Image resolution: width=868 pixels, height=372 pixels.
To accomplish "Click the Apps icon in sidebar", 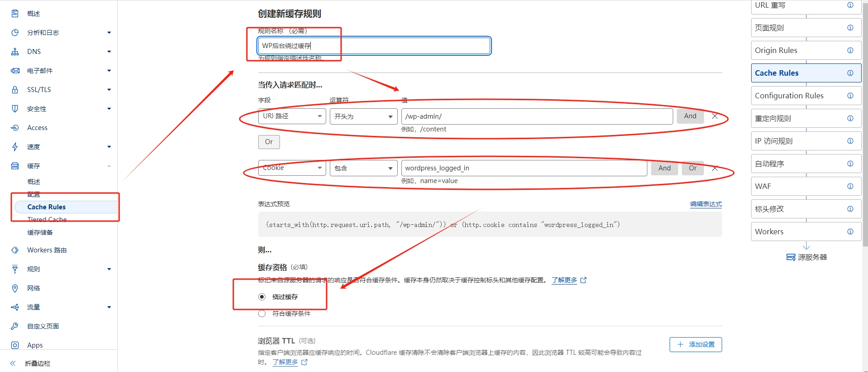I will (x=15, y=345).
